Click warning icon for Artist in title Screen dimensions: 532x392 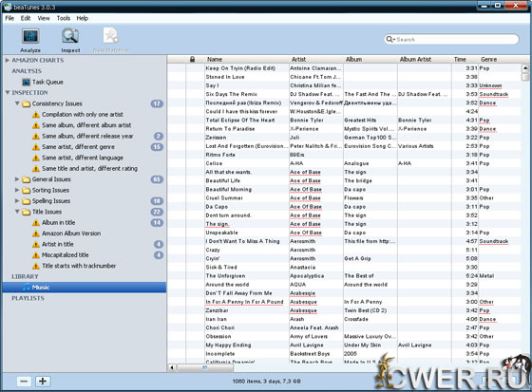click(36, 245)
